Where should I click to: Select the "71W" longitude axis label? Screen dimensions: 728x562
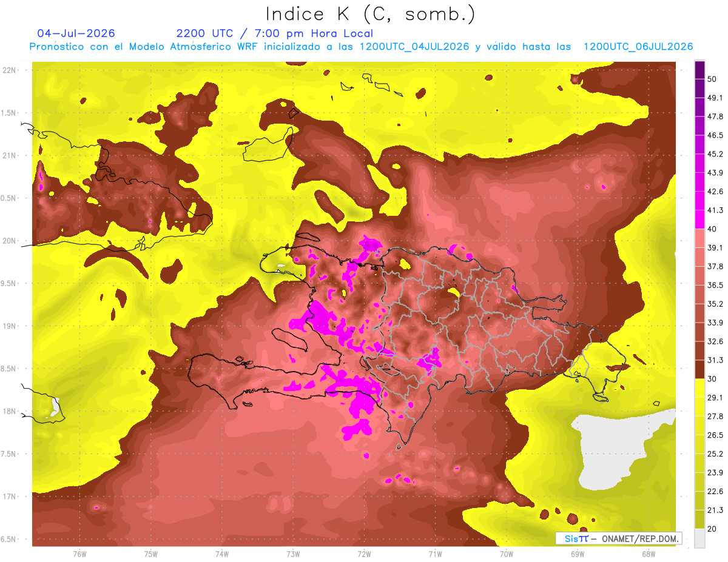(435, 554)
